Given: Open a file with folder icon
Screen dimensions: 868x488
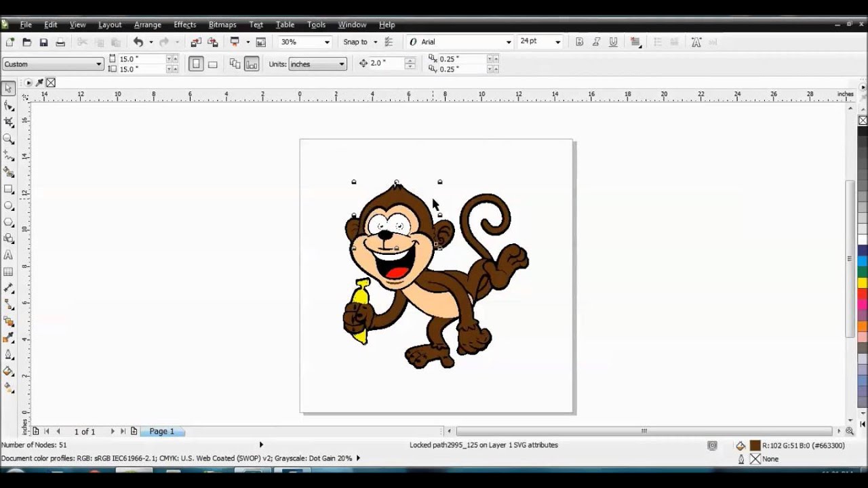Looking at the screenshot, I should coord(27,42).
